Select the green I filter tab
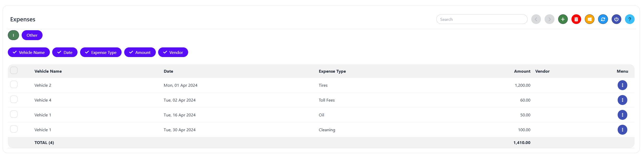Image resolution: width=644 pixels, height=156 pixels. (x=13, y=35)
